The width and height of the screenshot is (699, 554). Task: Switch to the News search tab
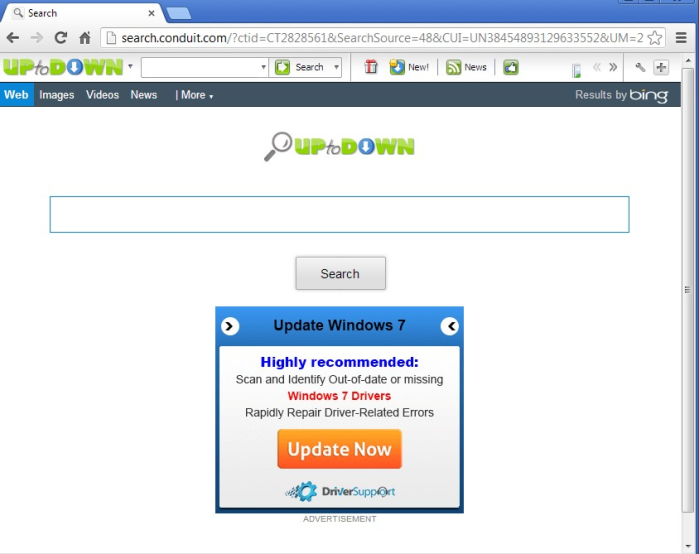144,94
